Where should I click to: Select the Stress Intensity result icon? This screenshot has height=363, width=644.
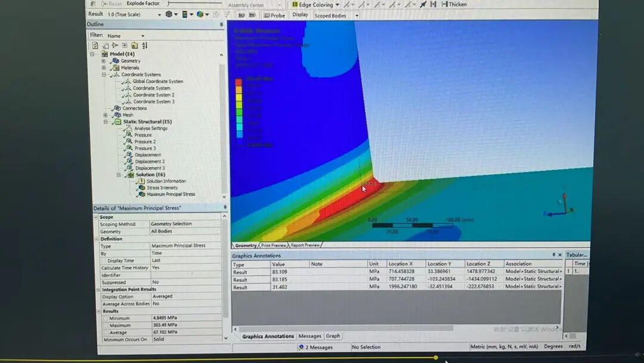141,187
